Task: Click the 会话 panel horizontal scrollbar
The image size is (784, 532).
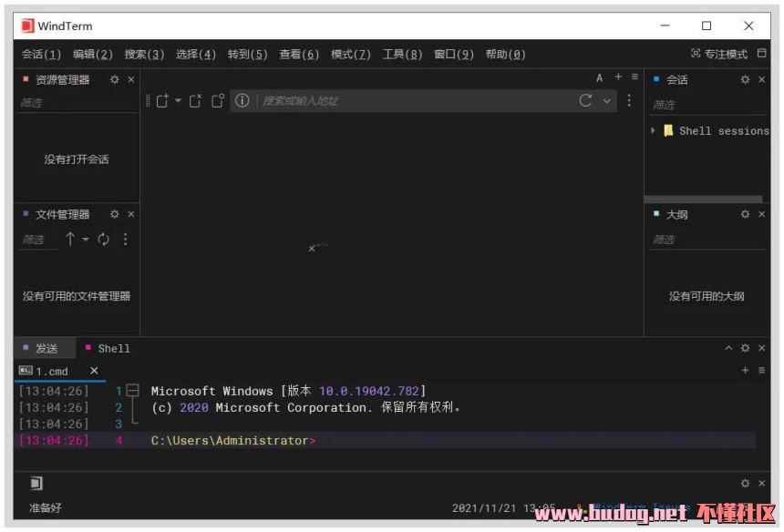Action: pyautogui.click(x=704, y=199)
